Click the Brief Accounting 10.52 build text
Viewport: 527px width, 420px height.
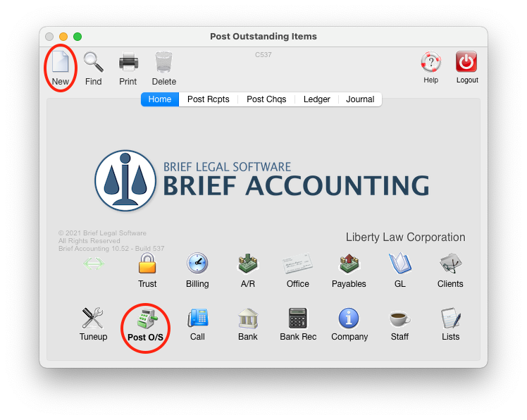[x=111, y=249]
